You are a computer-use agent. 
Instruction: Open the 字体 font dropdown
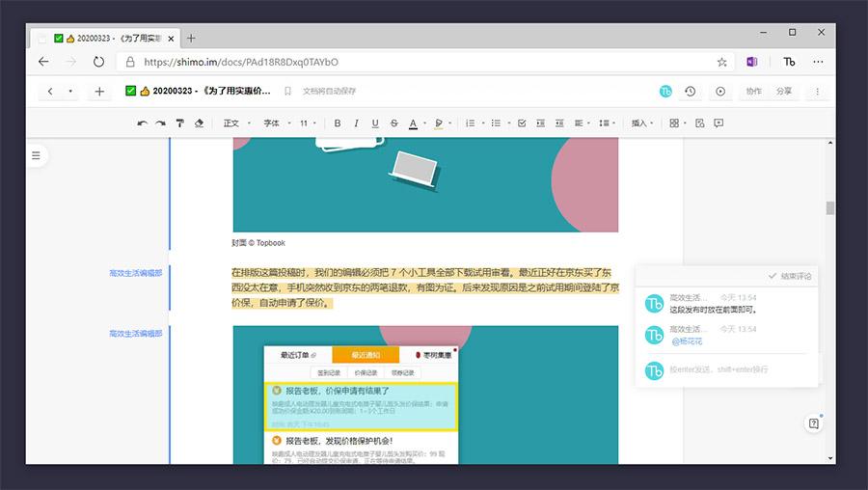tap(277, 123)
